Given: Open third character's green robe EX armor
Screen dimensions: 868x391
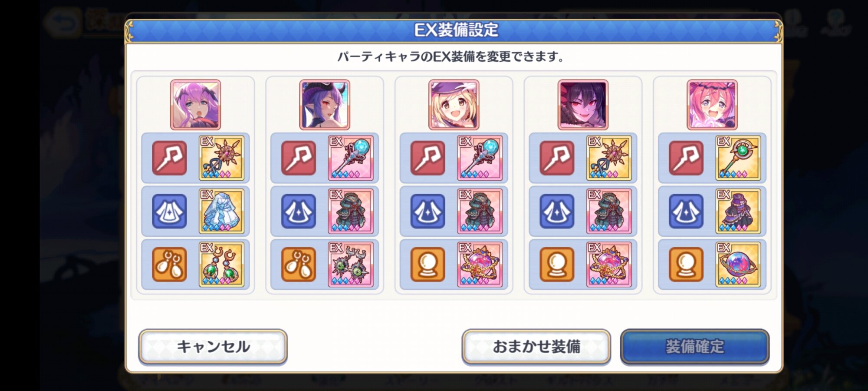Looking at the screenshot, I should (480, 211).
